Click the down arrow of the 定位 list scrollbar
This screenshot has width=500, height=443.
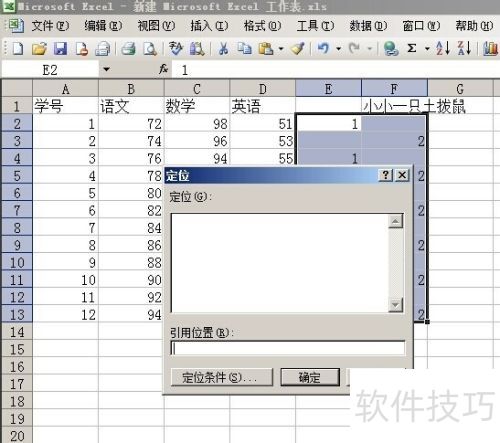point(396,305)
